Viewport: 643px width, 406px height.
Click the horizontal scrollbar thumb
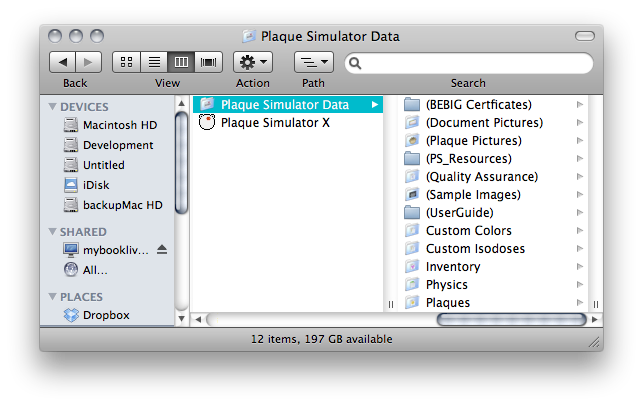tap(512, 319)
